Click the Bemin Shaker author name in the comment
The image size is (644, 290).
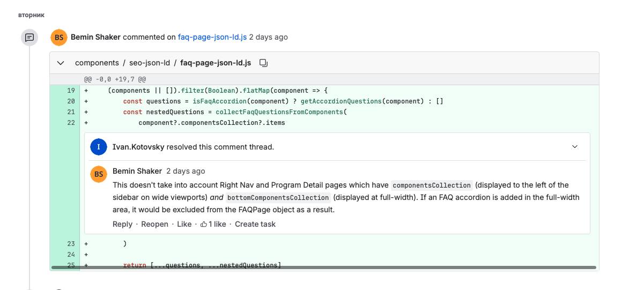click(x=137, y=172)
